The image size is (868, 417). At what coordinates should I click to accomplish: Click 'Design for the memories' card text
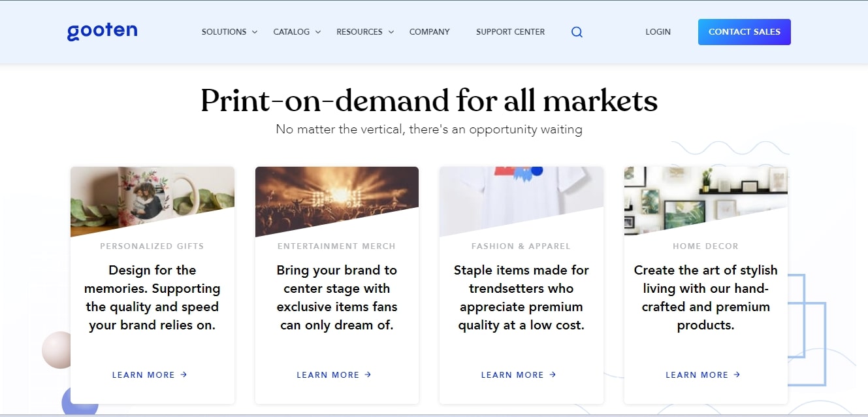tap(152, 297)
